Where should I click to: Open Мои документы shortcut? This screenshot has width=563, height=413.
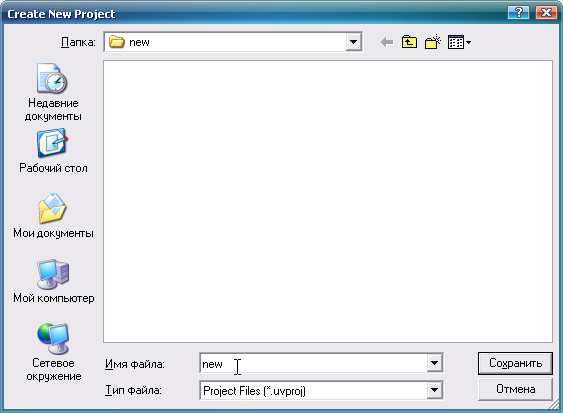(53, 216)
